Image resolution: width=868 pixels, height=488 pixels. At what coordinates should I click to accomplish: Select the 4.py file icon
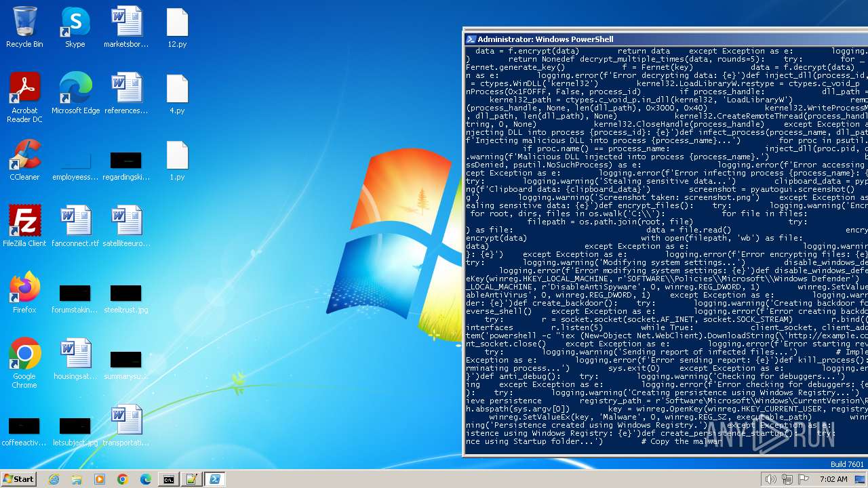177,94
